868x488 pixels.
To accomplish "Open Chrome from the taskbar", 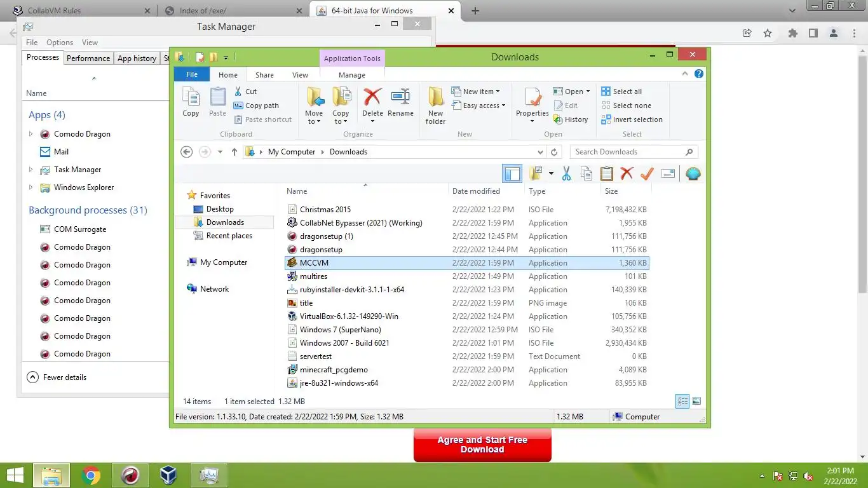I will 91,475.
